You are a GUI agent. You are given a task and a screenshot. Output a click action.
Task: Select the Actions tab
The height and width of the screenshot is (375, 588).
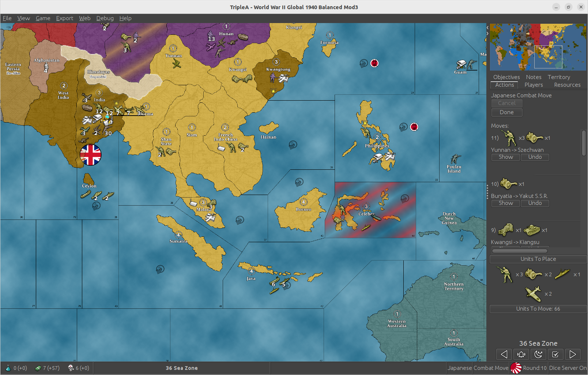(505, 85)
